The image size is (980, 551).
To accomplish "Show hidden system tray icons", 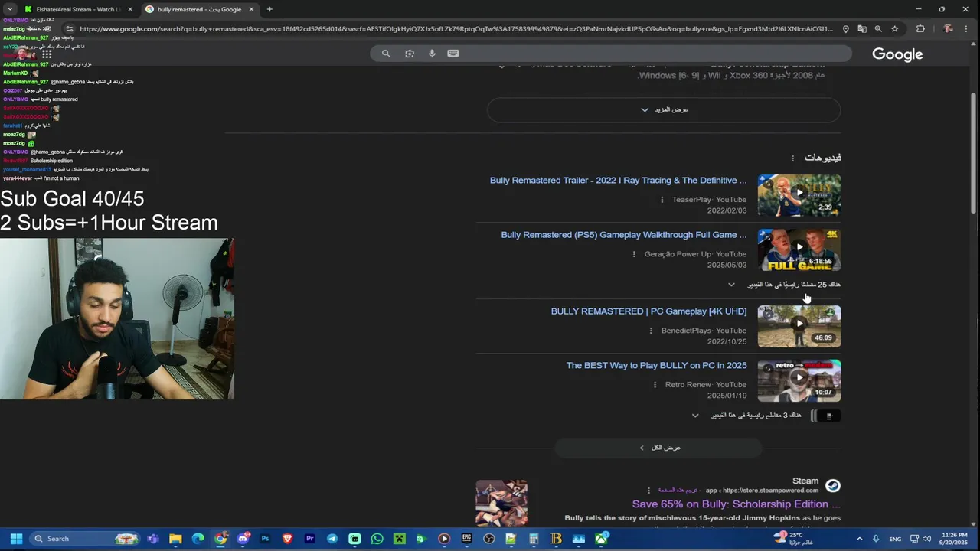I will [x=859, y=539].
